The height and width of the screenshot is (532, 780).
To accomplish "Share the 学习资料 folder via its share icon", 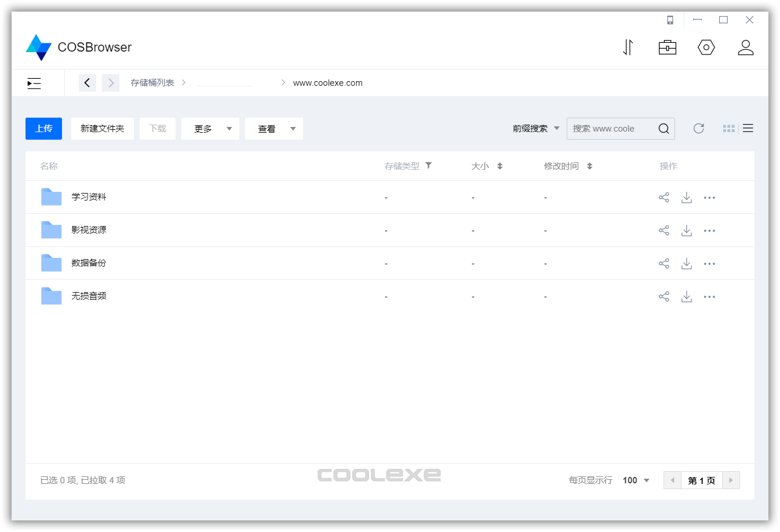I will [x=664, y=197].
